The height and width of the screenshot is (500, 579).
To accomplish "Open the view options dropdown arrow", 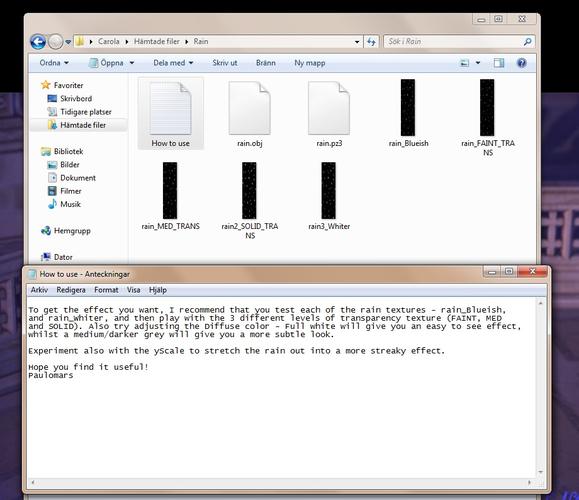I will (478, 63).
